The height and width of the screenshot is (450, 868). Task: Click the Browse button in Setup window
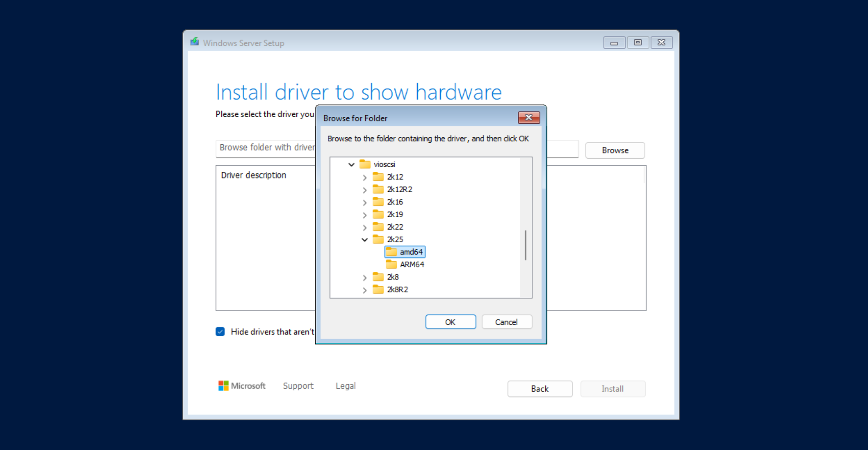click(x=615, y=150)
